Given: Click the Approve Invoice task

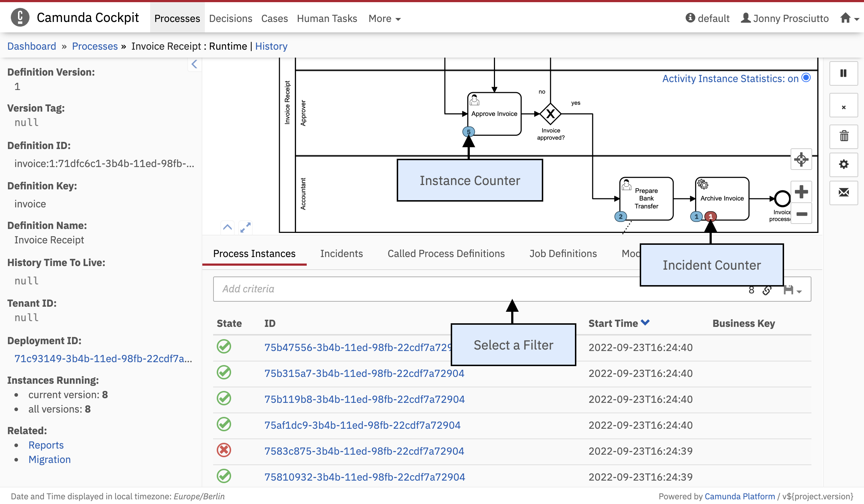Looking at the screenshot, I should (x=494, y=114).
